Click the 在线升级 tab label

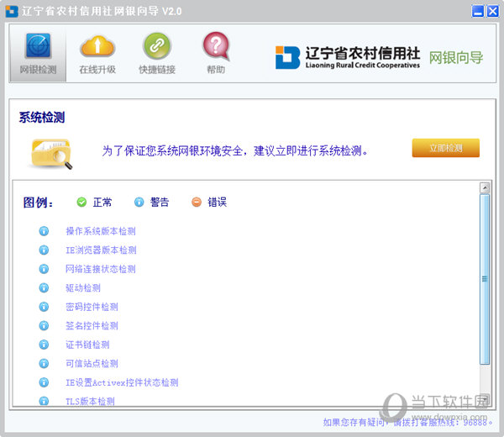[97, 70]
